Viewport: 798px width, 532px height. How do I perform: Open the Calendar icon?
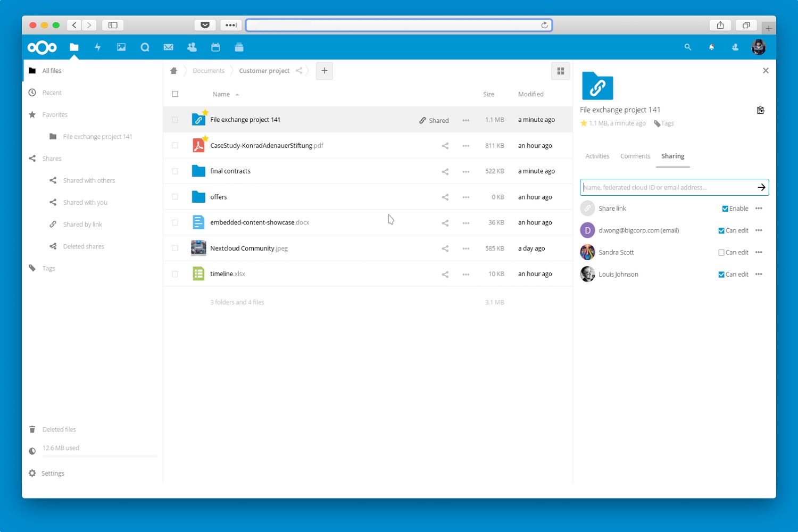215,47
